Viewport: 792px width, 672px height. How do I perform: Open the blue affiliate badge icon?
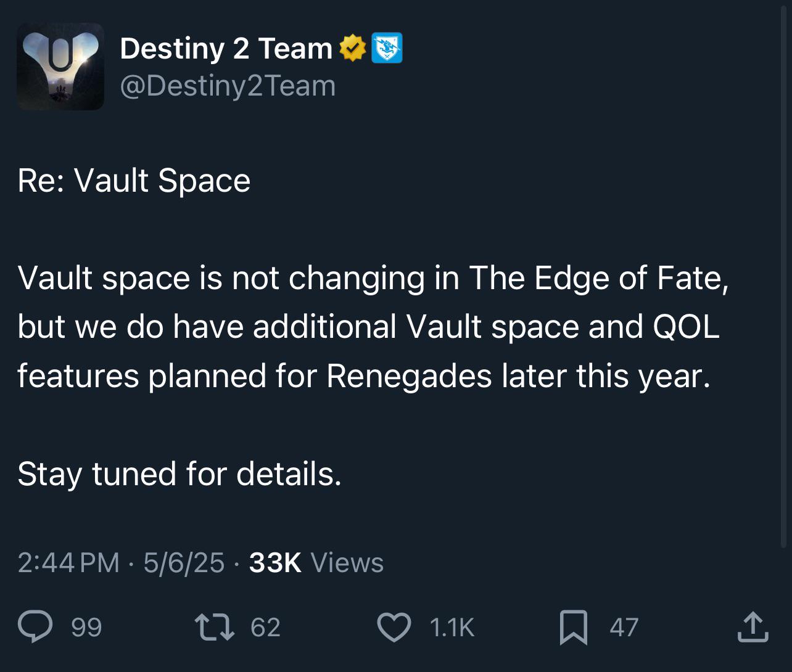(x=387, y=48)
